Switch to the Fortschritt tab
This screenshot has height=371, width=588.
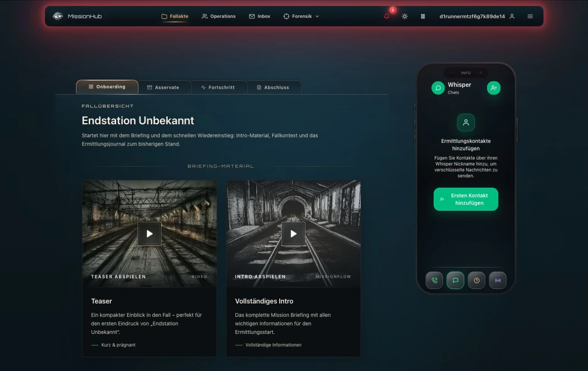(218, 87)
